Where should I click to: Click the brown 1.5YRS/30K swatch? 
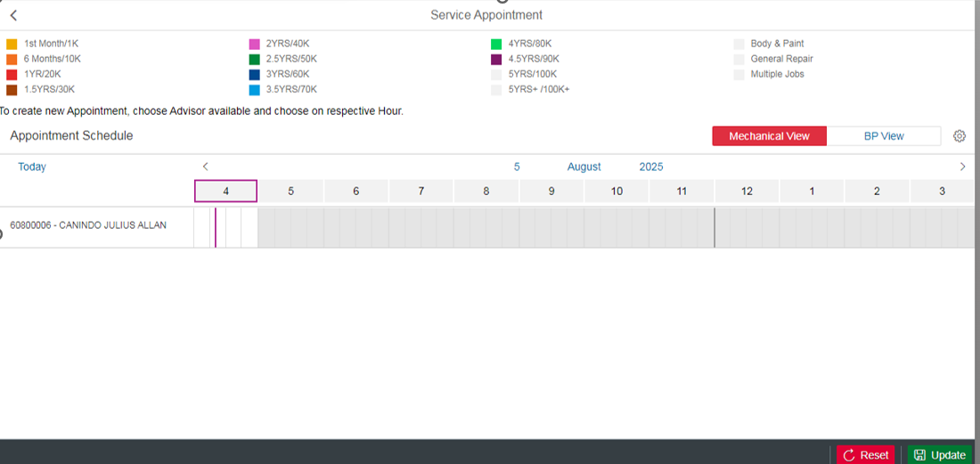12,90
